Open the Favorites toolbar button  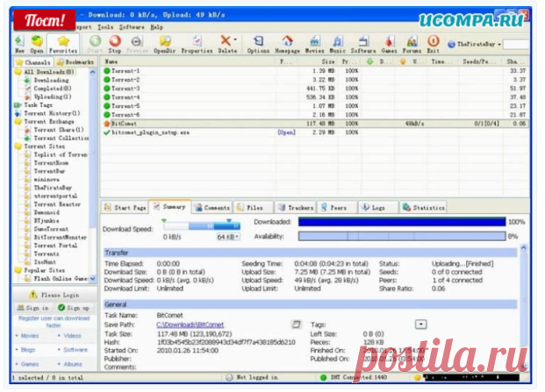[63, 44]
